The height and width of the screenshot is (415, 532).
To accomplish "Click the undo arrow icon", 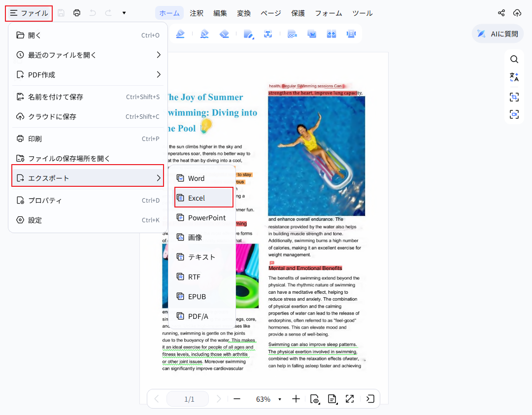I will pyautogui.click(x=93, y=13).
